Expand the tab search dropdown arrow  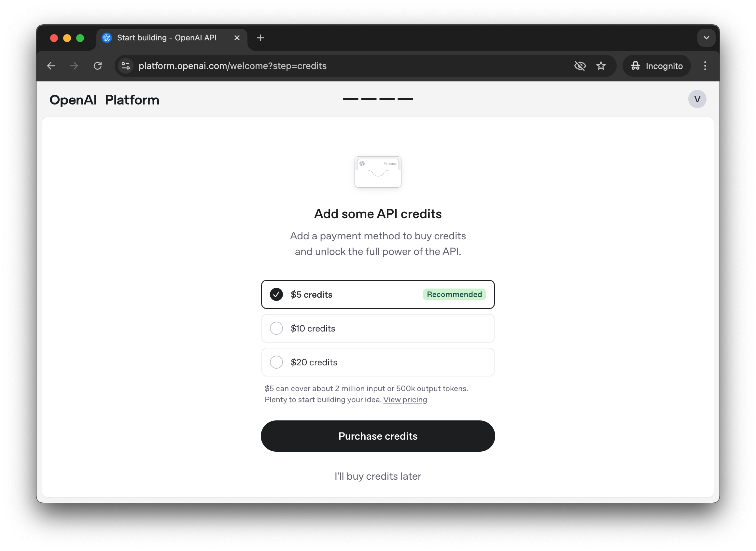point(706,38)
